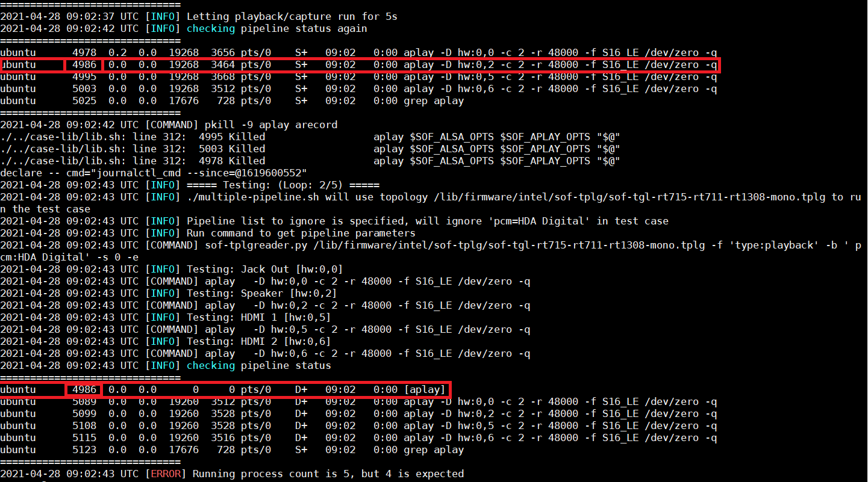Select the RSS value 3656
The height and width of the screenshot is (482, 868).
pyautogui.click(x=223, y=53)
